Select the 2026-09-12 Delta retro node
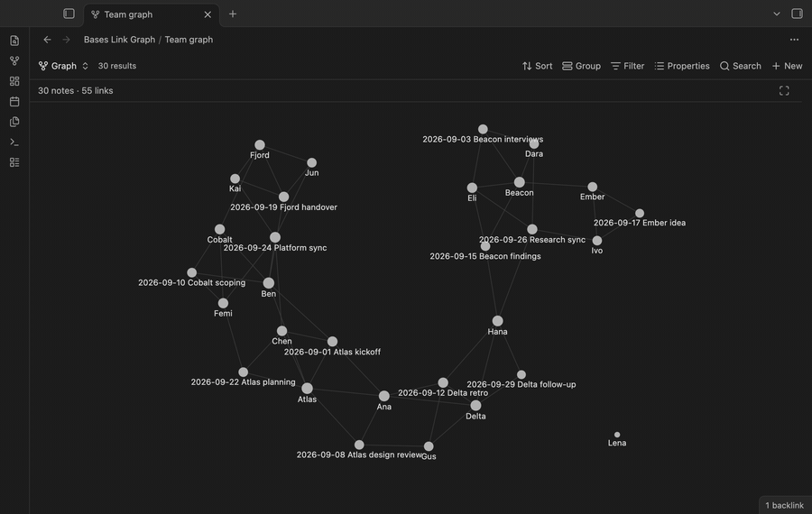 [x=443, y=382]
